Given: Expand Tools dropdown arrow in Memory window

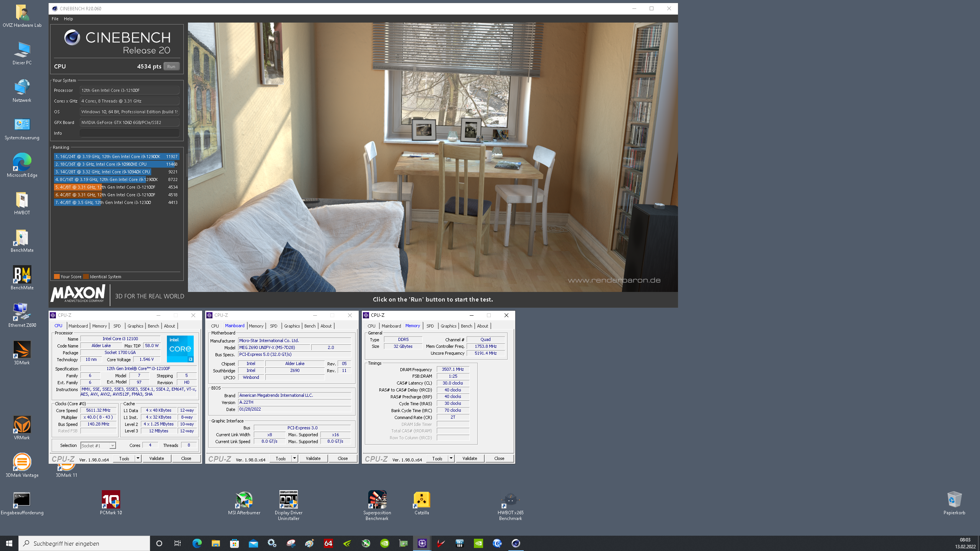Looking at the screenshot, I should [x=451, y=458].
